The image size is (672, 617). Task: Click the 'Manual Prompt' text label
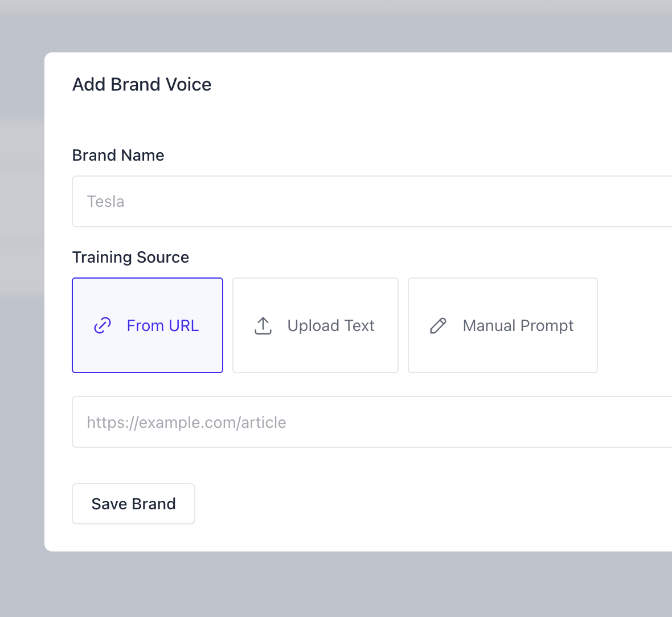(518, 325)
